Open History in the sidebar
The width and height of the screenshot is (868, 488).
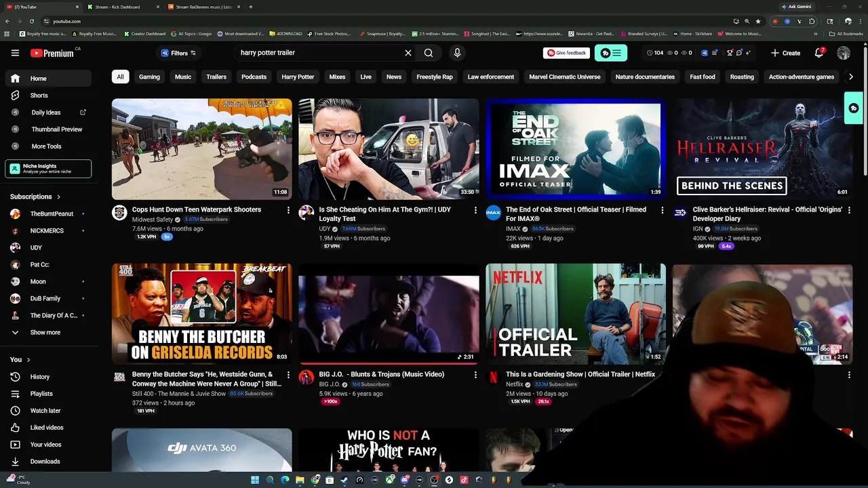48,377
